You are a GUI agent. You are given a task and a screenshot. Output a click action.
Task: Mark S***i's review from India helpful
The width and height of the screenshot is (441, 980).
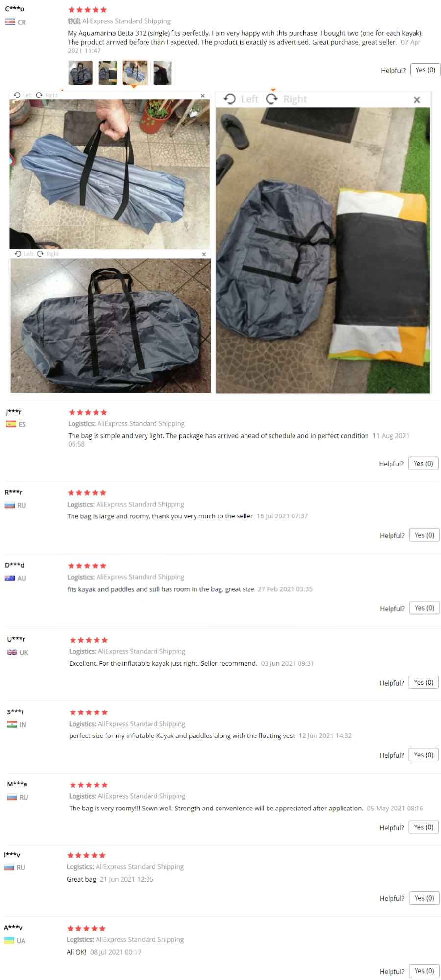tap(423, 755)
